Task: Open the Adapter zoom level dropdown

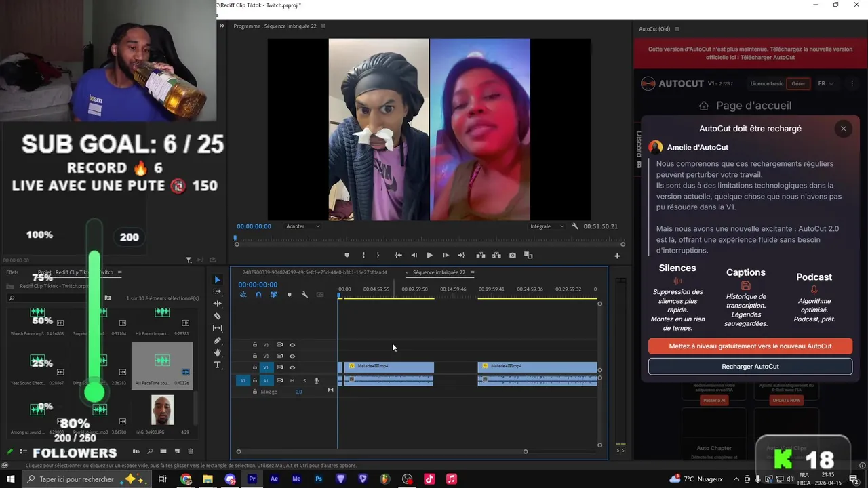Action: pyautogui.click(x=302, y=226)
